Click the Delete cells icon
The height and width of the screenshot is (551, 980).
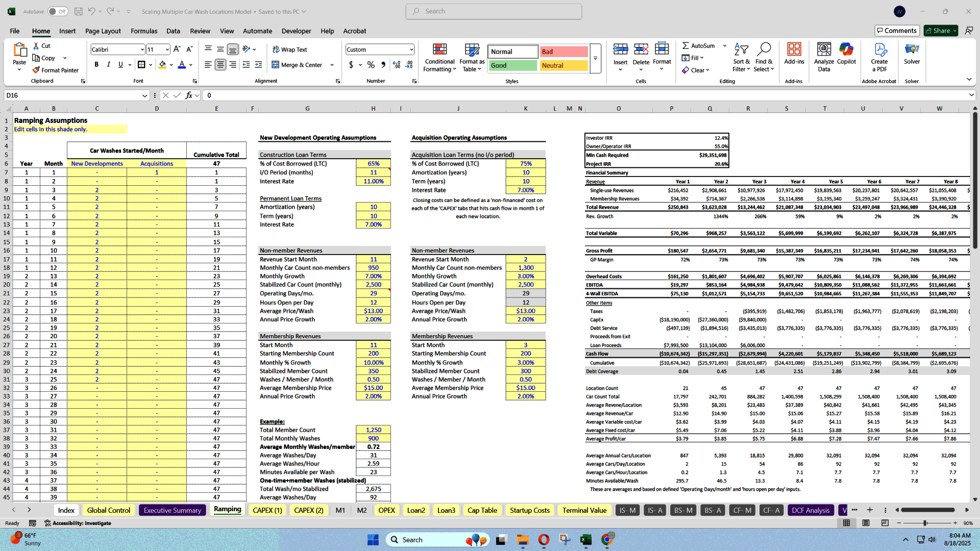[641, 49]
